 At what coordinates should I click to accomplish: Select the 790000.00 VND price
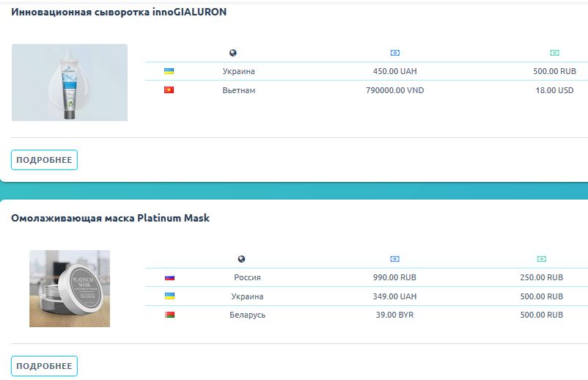pos(395,90)
